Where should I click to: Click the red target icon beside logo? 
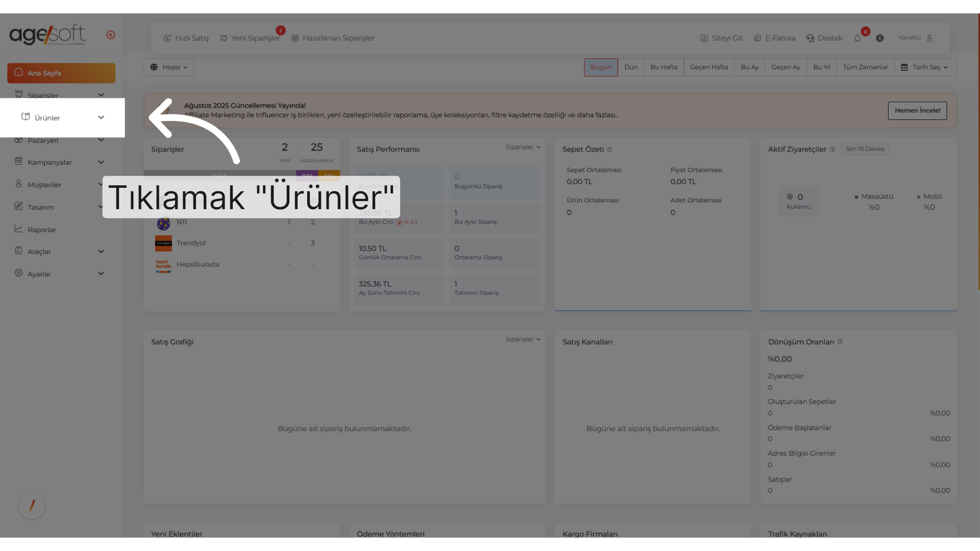[x=111, y=35]
